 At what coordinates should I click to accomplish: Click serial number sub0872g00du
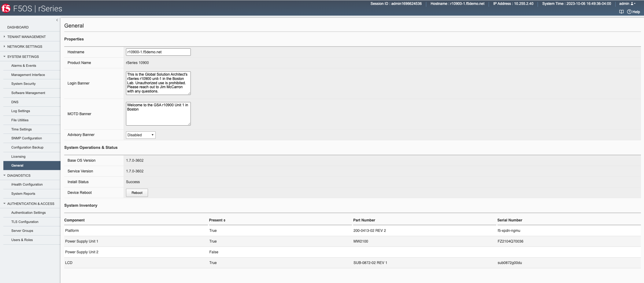(510, 263)
